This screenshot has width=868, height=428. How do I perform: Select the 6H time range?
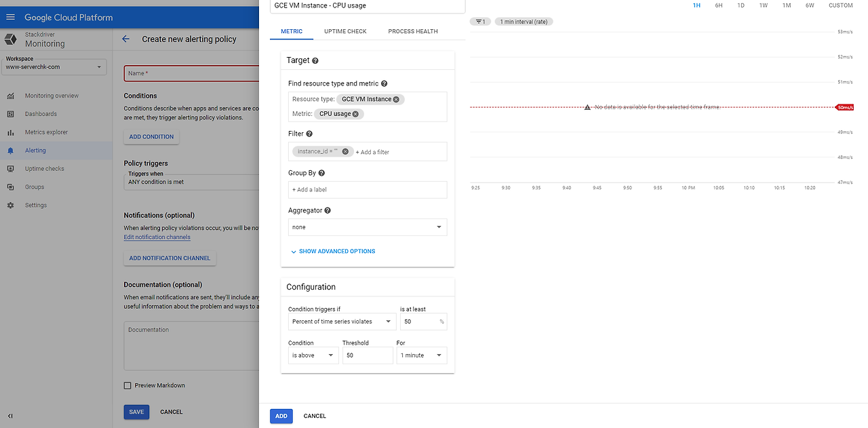coord(719,5)
